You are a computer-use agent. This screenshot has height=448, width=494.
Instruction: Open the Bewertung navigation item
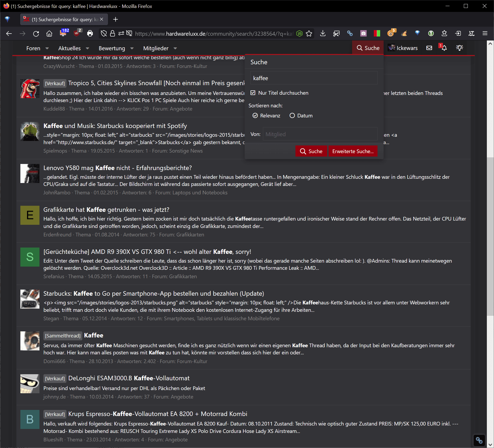112,48
